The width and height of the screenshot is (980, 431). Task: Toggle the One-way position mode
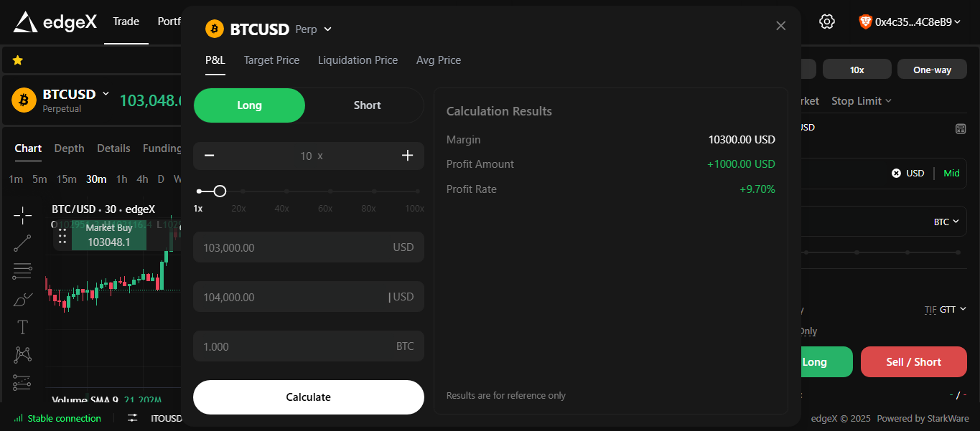pyautogui.click(x=931, y=70)
